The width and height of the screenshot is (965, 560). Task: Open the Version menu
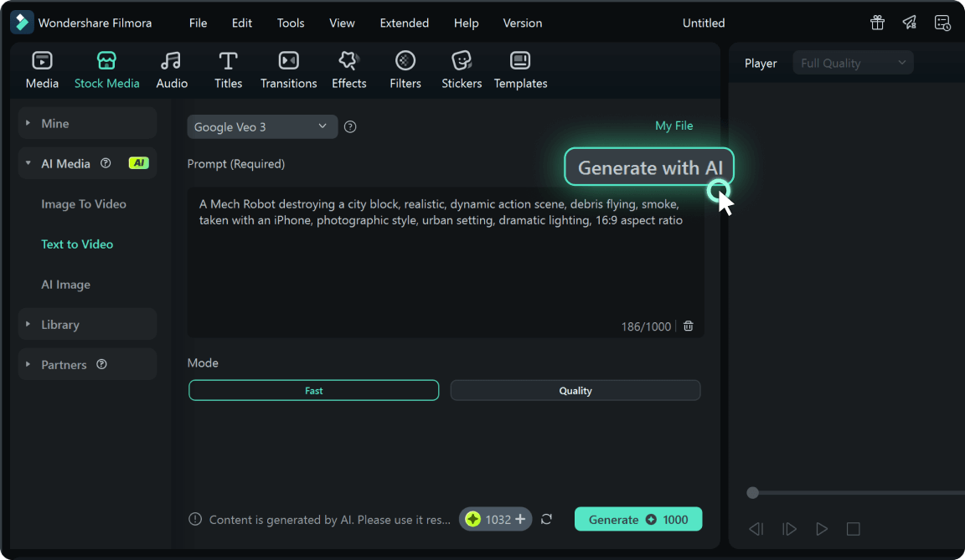point(523,23)
